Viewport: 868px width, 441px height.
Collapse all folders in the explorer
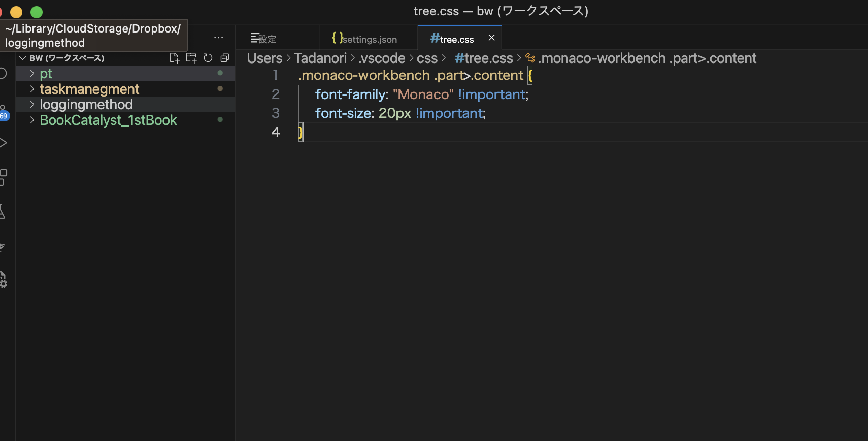(225, 58)
